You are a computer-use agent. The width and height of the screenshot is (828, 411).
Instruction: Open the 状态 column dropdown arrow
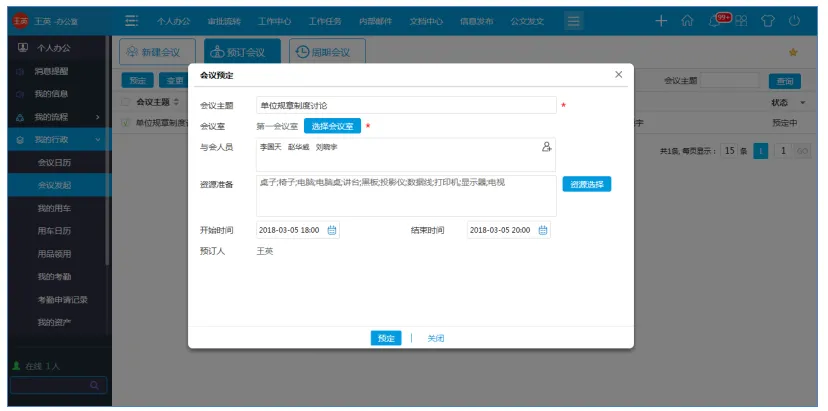pyautogui.click(x=802, y=102)
